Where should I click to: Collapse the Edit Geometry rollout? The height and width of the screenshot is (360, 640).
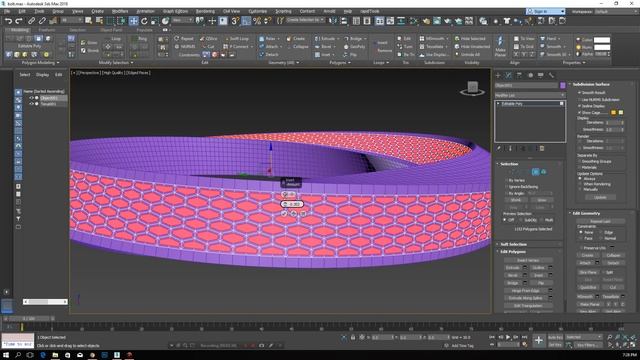(x=586, y=213)
